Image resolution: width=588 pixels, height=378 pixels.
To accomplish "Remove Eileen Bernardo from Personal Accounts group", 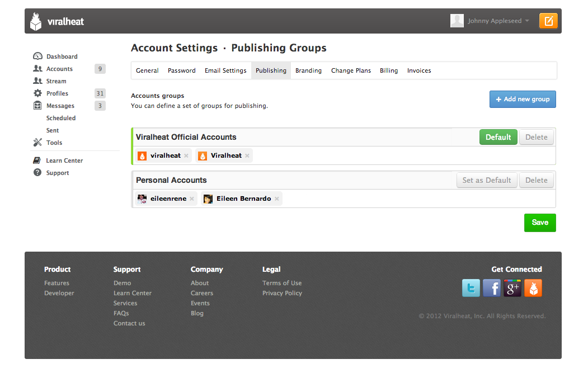I will (x=277, y=199).
